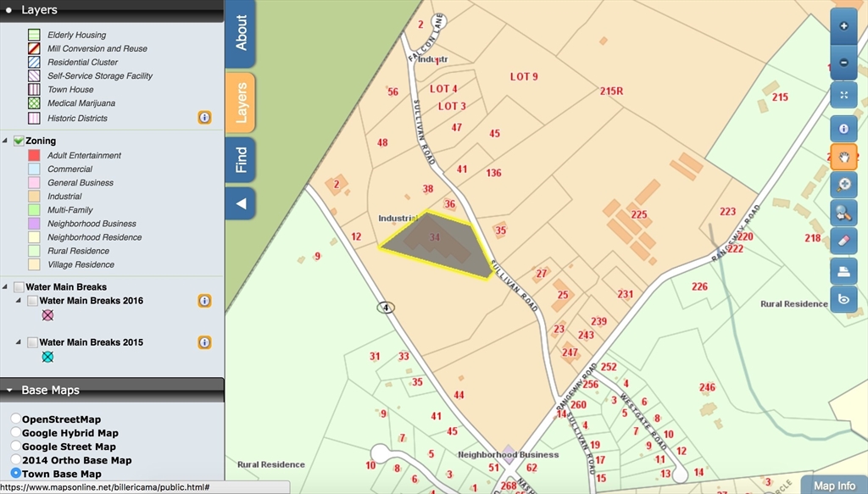Activate the Pan hand tool
Viewport: 868px width, 494px height.
(x=843, y=157)
